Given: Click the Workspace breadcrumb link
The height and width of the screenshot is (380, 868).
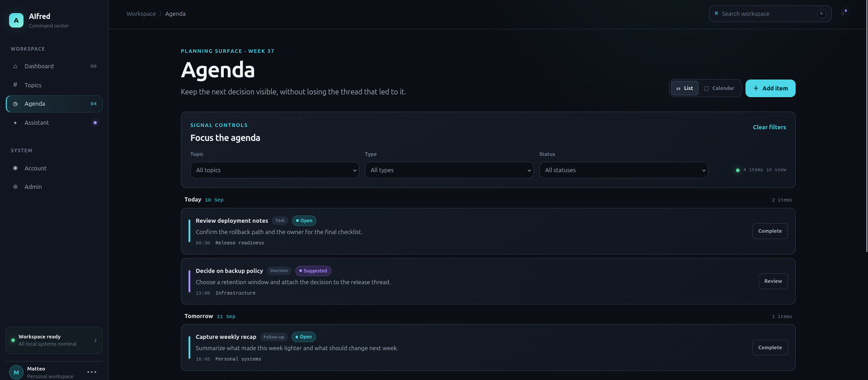Looking at the screenshot, I should (141, 14).
